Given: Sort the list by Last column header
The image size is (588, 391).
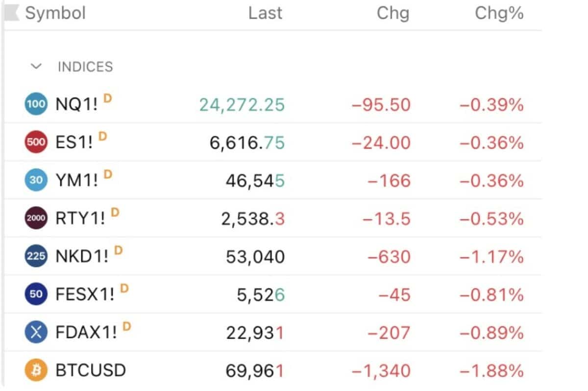Looking at the screenshot, I should 265,13.
